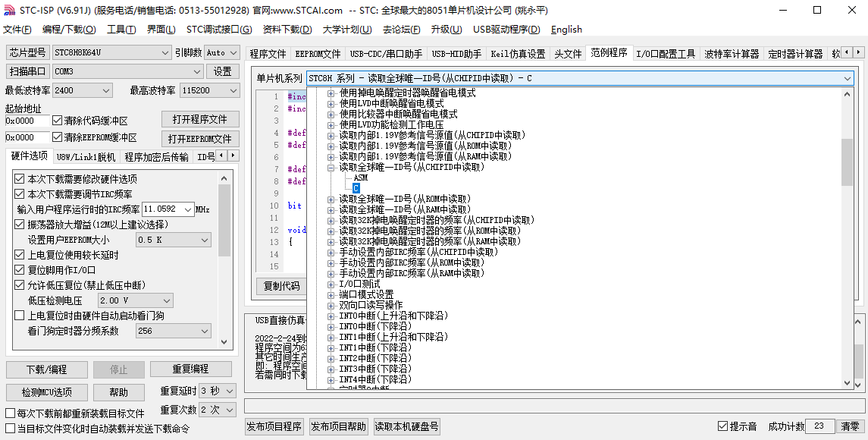Click 读取本机硬盘号 button
Screen dimensions: 868x440
407,426
